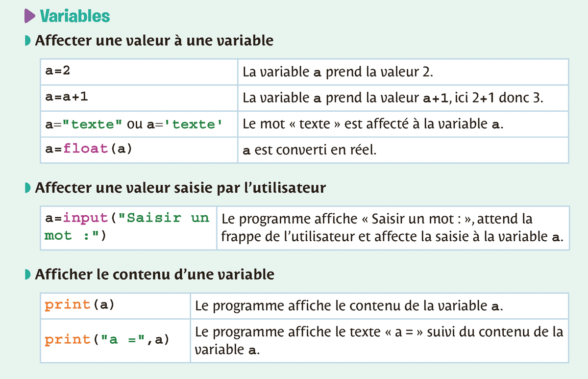This screenshot has height=379, width=588.
Task: Click the teal bullet before "Afficher le contenu"
Action: click(27, 274)
